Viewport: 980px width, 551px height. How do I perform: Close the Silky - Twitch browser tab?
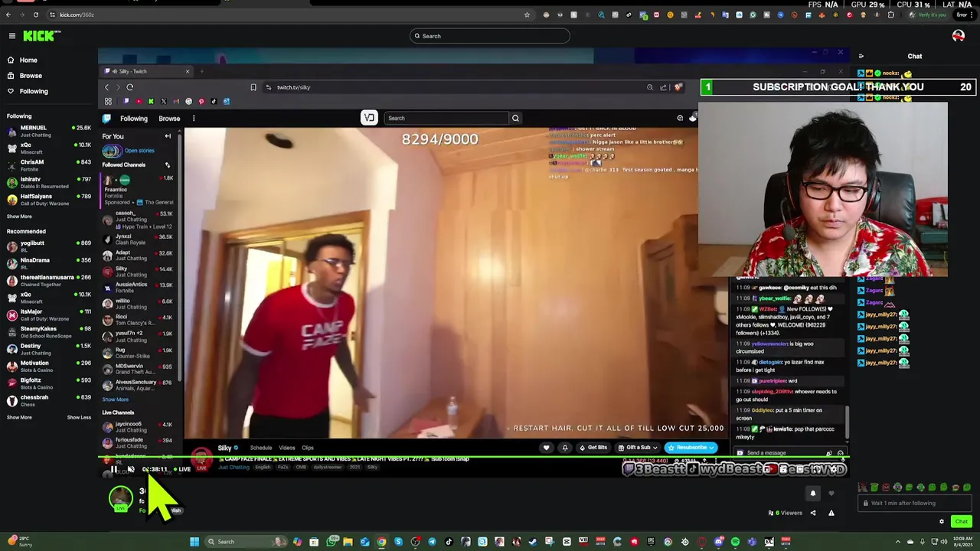[x=187, y=71]
